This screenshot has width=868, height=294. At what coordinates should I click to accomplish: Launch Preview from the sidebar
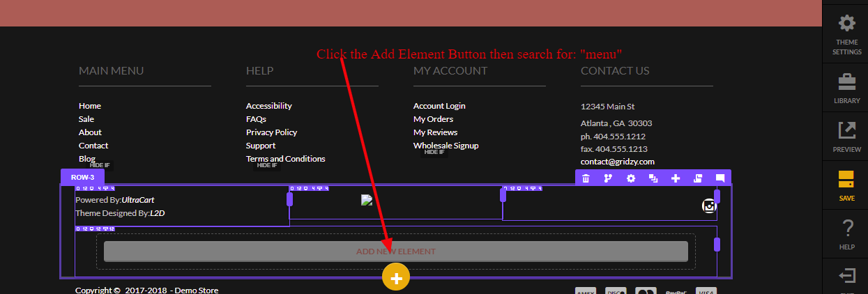(846, 137)
